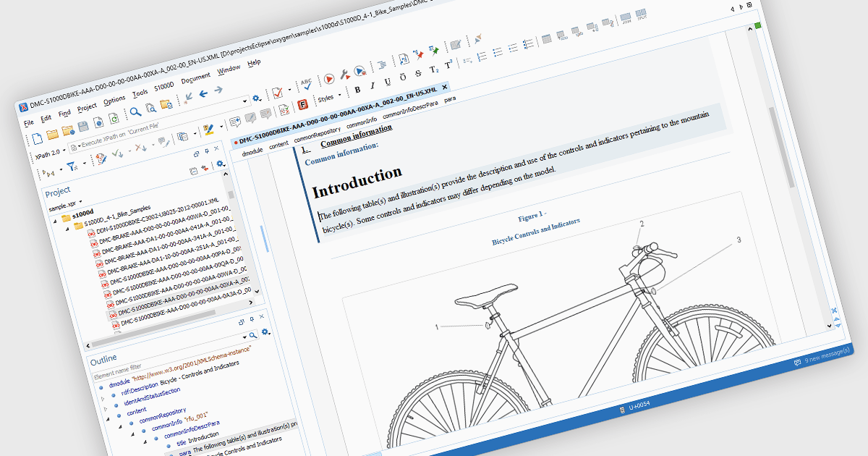Image resolution: width=868 pixels, height=456 pixels.
Task: Open the Help menu
Action: click(x=254, y=62)
